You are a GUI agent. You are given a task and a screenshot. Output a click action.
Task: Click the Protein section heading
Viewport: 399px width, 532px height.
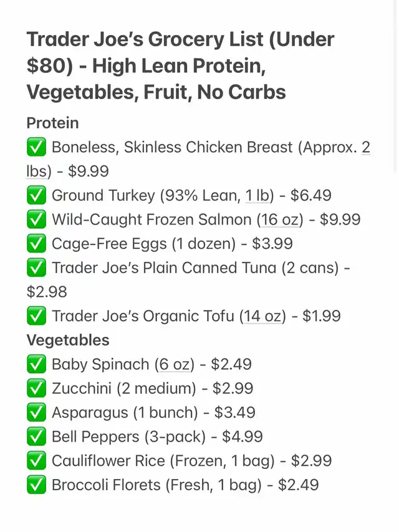tap(52, 123)
